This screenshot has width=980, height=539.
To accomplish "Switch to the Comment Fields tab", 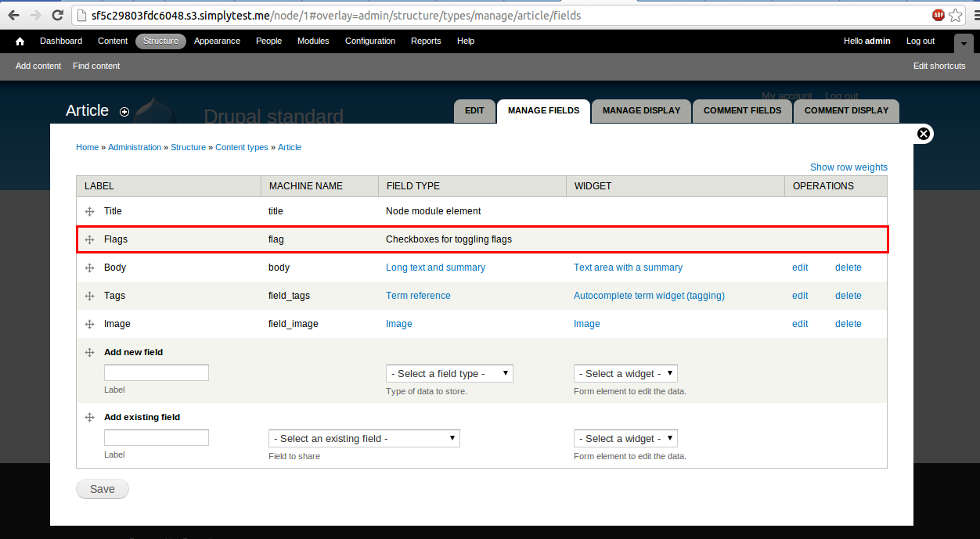I will click(x=742, y=111).
